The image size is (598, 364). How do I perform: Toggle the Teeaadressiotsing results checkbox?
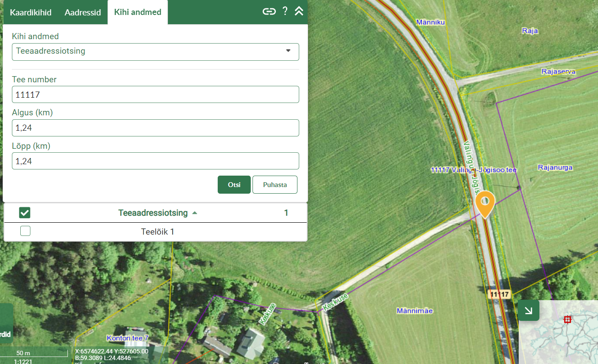tap(25, 213)
